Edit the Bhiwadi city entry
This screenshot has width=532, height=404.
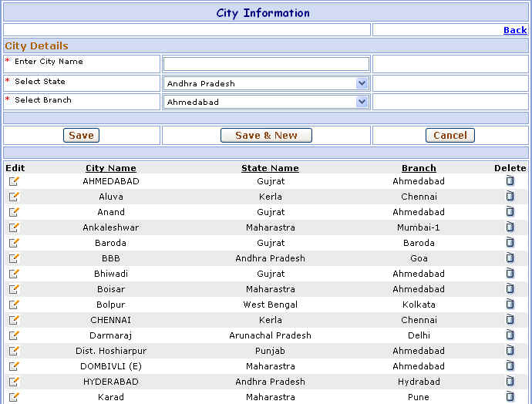14,274
